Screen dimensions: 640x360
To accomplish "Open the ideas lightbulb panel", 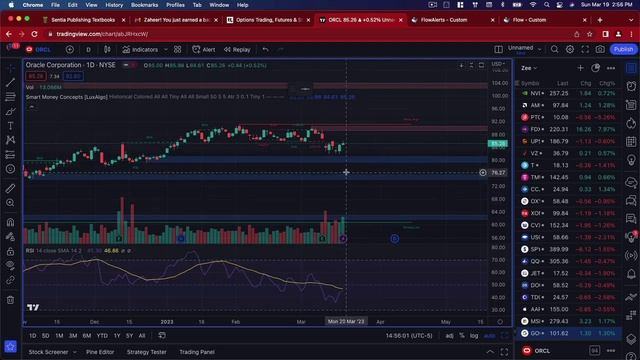I will click(631, 160).
